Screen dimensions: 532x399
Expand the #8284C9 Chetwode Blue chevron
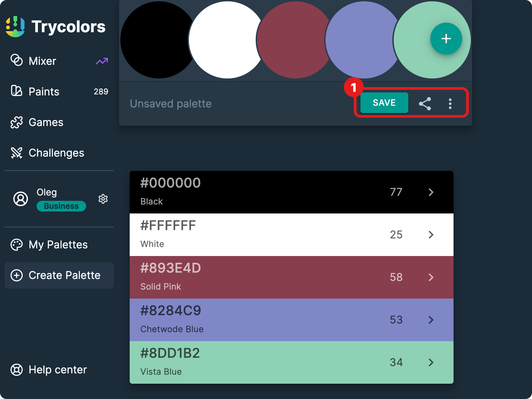tap(431, 320)
